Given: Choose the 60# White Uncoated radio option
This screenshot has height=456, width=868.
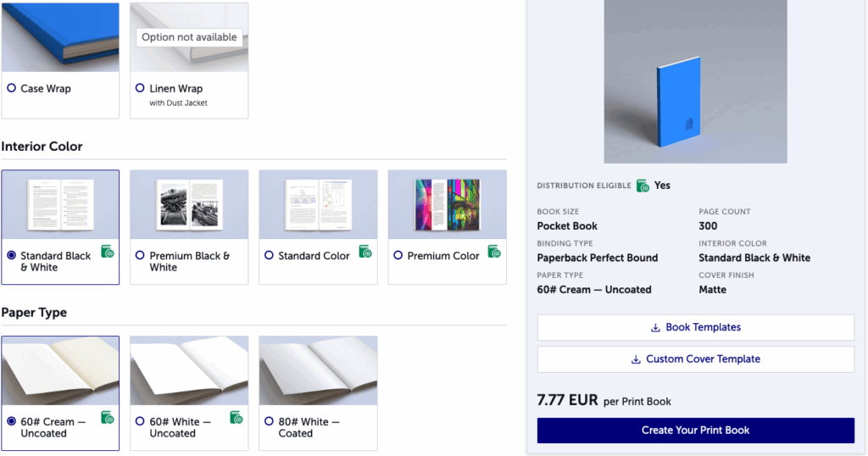Looking at the screenshot, I should pyautogui.click(x=140, y=421).
